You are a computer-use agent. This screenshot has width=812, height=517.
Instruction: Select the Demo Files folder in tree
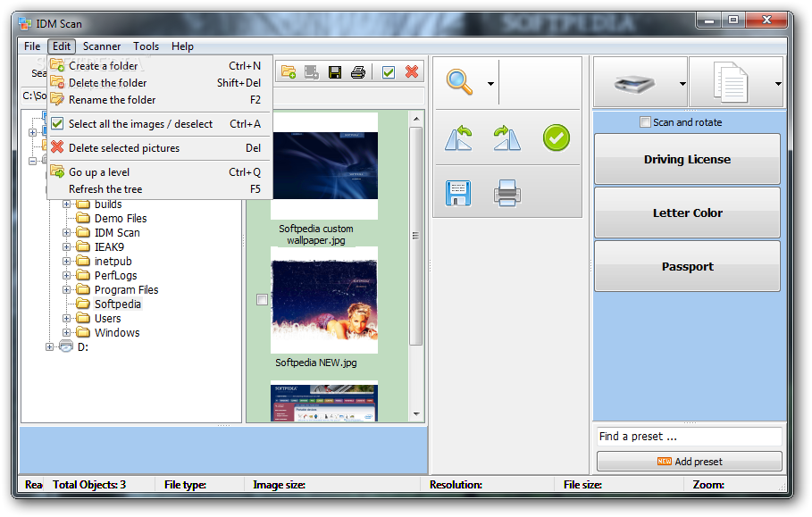click(121, 219)
